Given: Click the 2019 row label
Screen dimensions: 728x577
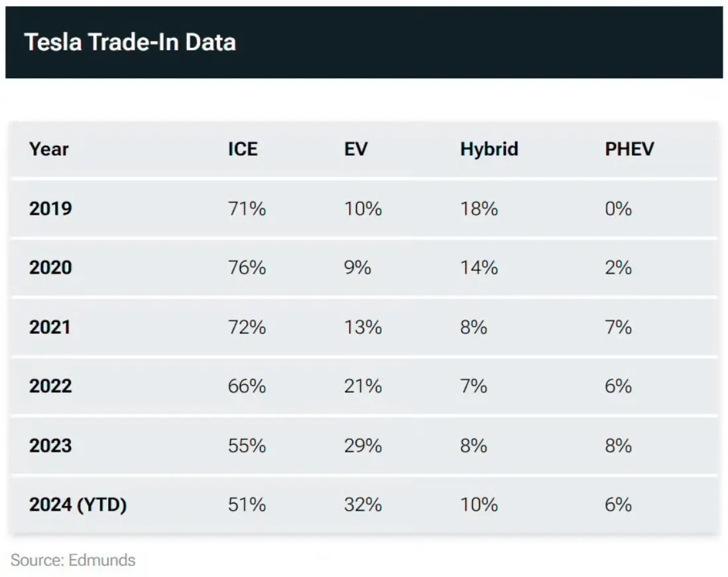Looking at the screenshot, I should tap(50, 209).
